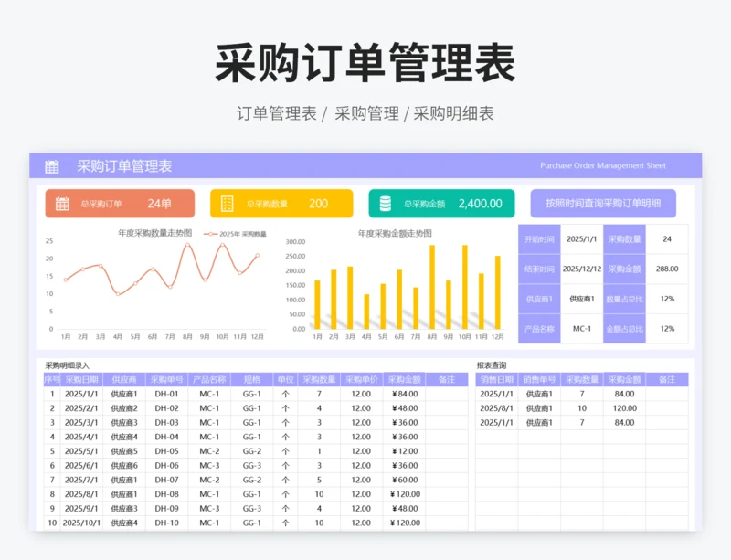Click the 销售单号 column header in 报表查询

click(x=539, y=379)
